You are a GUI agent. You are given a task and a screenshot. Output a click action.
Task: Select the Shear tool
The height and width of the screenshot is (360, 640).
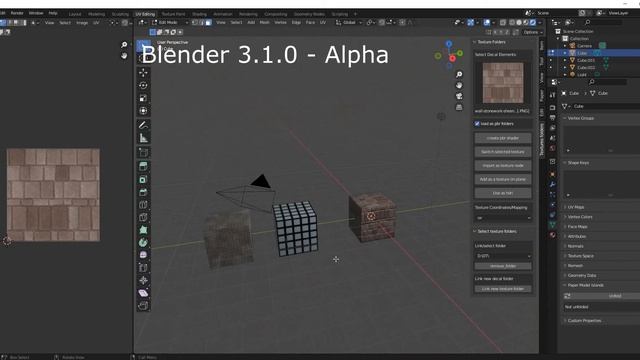(x=143, y=293)
